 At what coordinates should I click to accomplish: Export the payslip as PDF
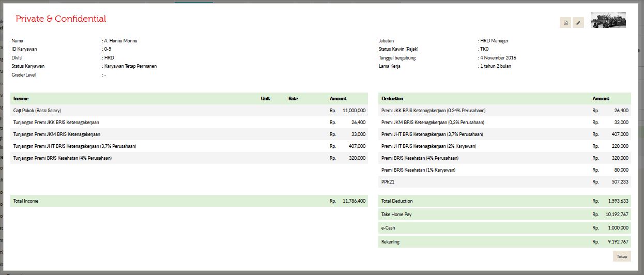565,22
